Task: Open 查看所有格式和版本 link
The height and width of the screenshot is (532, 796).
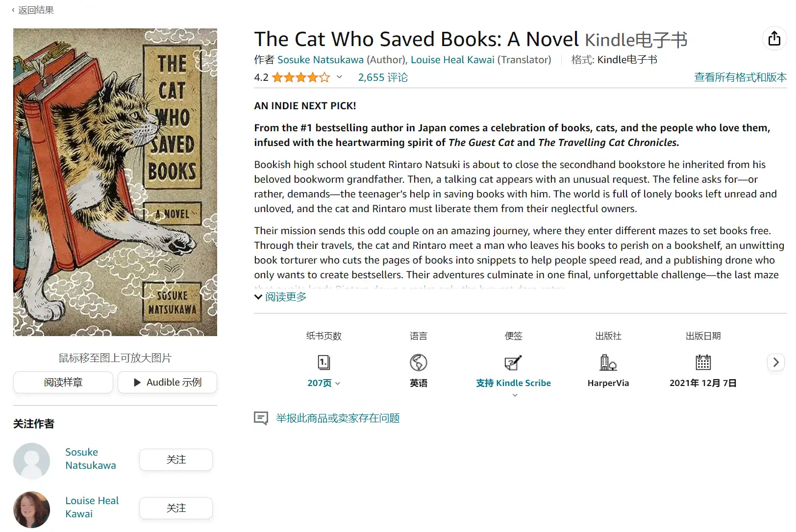Action: [x=740, y=77]
